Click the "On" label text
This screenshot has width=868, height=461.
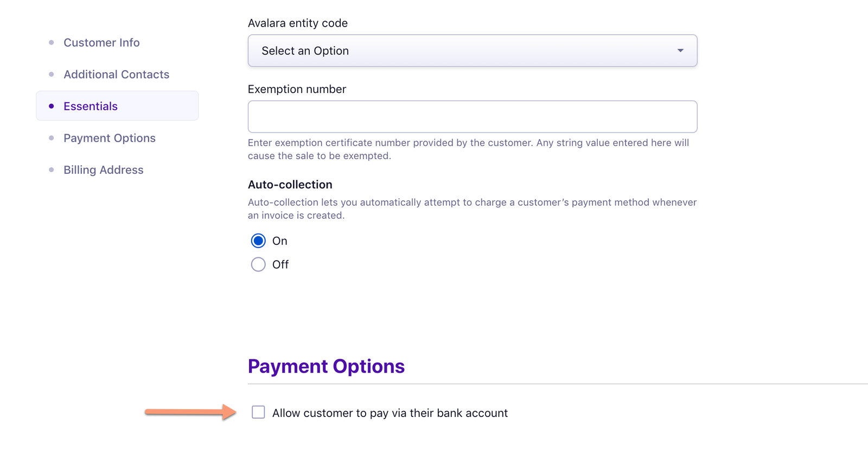(280, 241)
